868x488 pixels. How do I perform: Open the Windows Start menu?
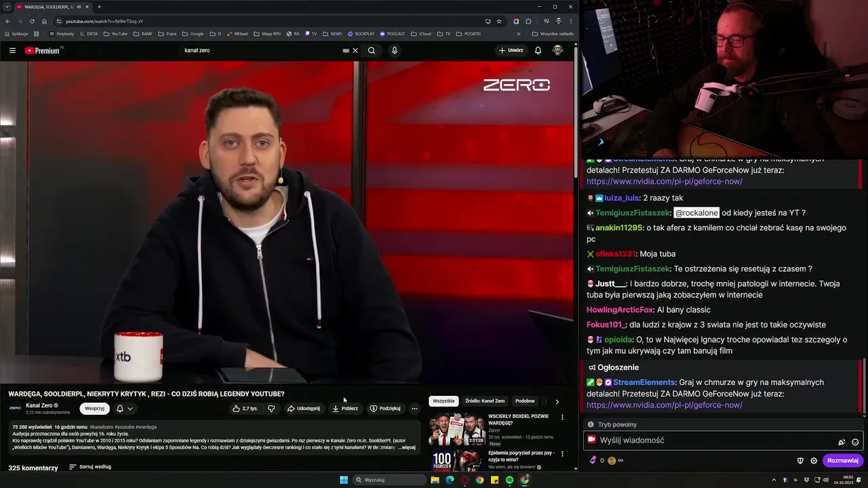[x=344, y=480]
